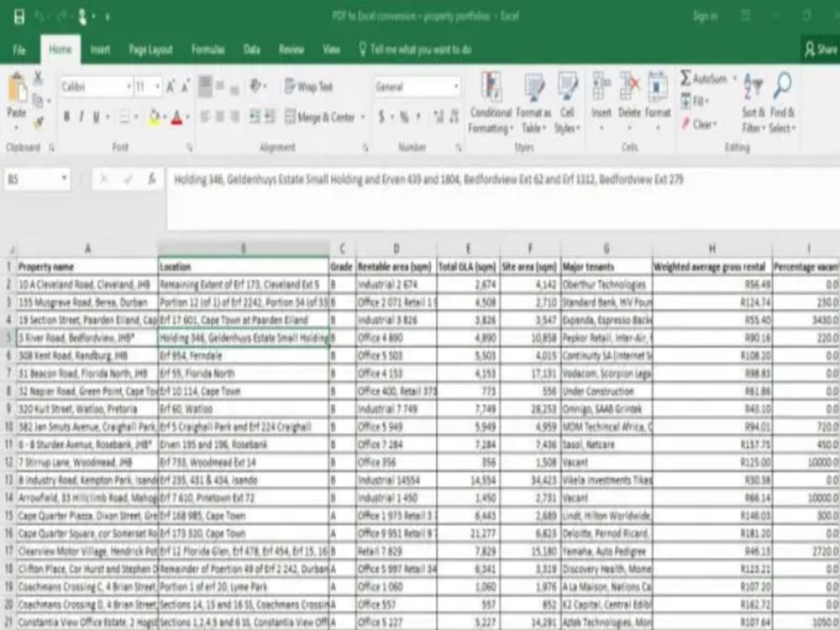The height and width of the screenshot is (630, 840).
Task: Open the font size 11 dropdown
Action: pos(158,87)
